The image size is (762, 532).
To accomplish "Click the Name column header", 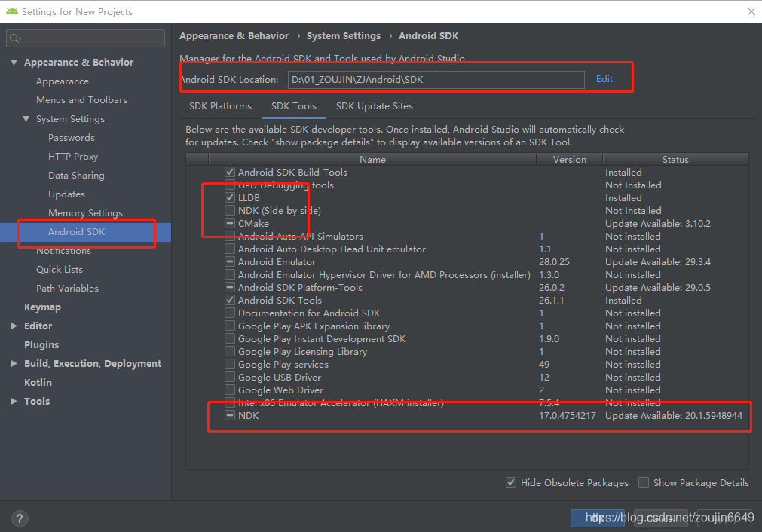I will (372, 159).
